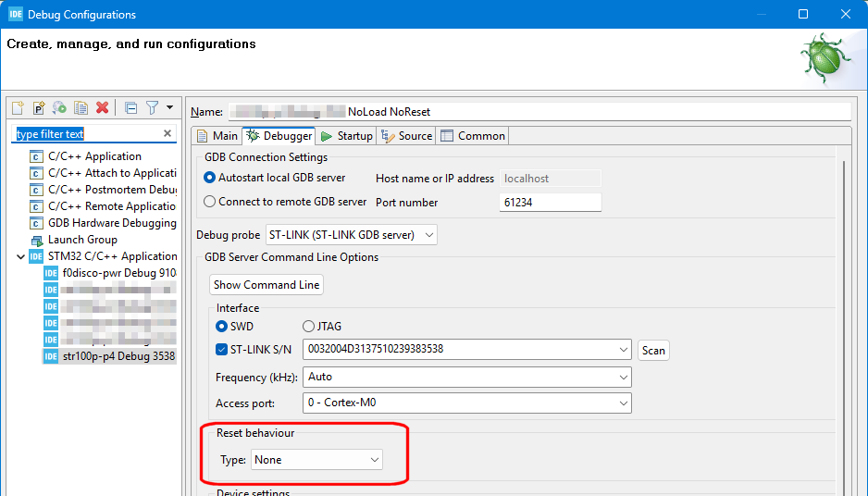Click the filter launch configurations icon
Viewport: 868px width, 496px height.
[153, 108]
